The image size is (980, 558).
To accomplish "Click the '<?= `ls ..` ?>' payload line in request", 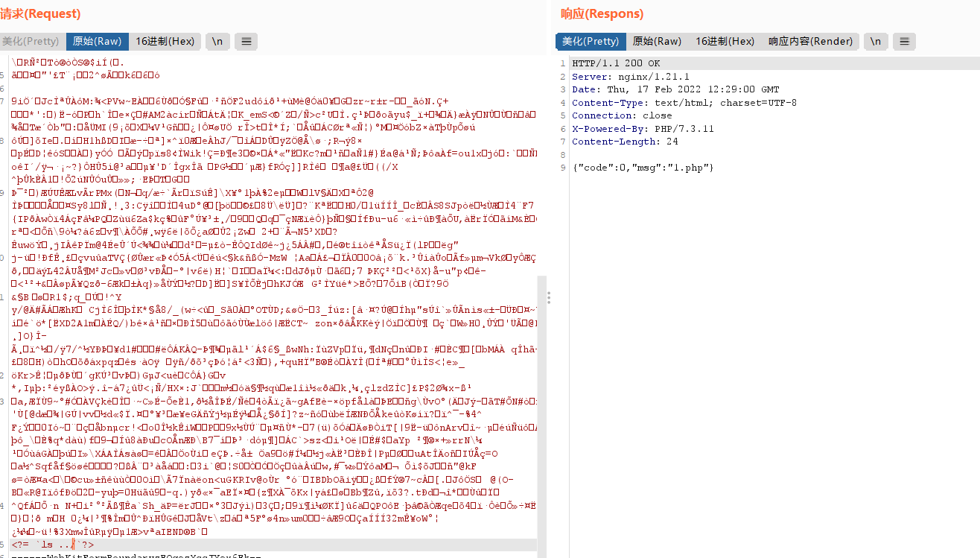I will (53, 545).
